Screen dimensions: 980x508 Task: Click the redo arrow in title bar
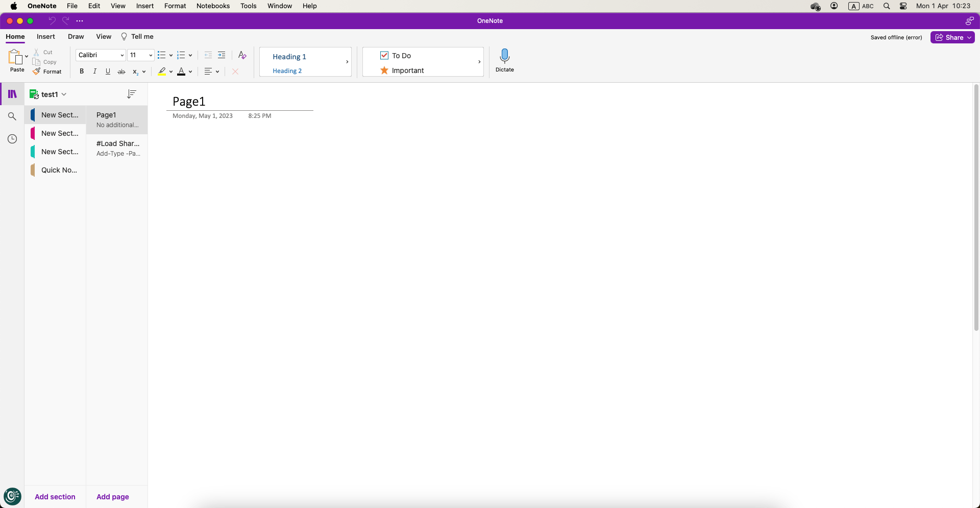click(x=65, y=21)
